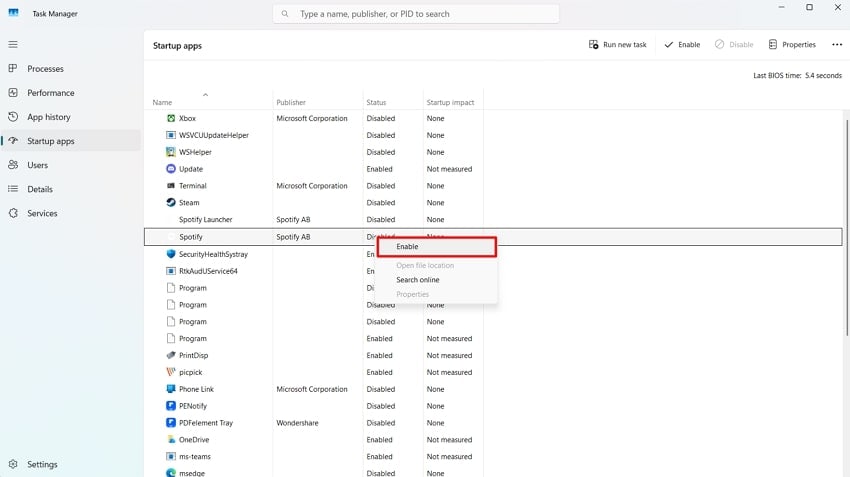Click the Wondershare publisher cell

[x=297, y=422]
